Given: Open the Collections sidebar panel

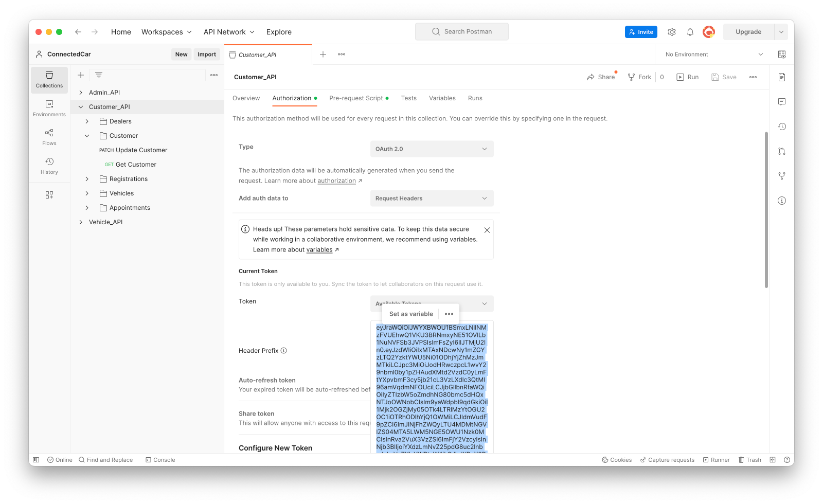Looking at the screenshot, I should pyautogui.click(x=49, y=80).
